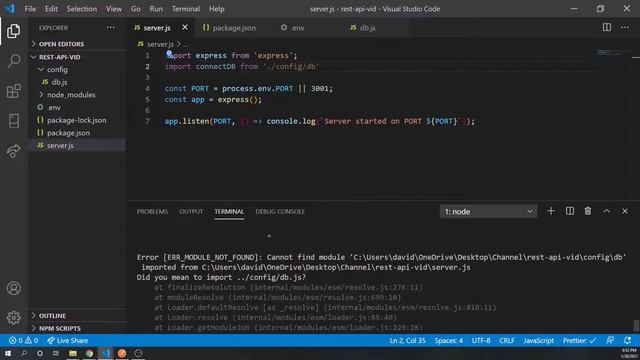Image resolution: width=640 pixels, height=360 pixels.
Task: Maximize the panel with up chevron
Action: click(607, 211)
